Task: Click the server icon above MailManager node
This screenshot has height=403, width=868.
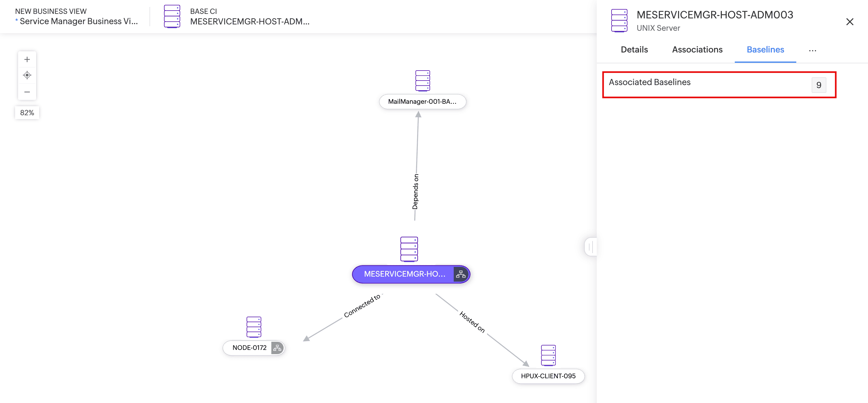Action: (x=422, y=81)
